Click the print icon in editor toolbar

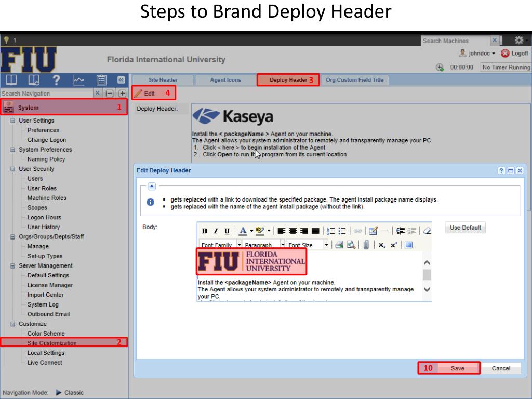click(339, 245)
